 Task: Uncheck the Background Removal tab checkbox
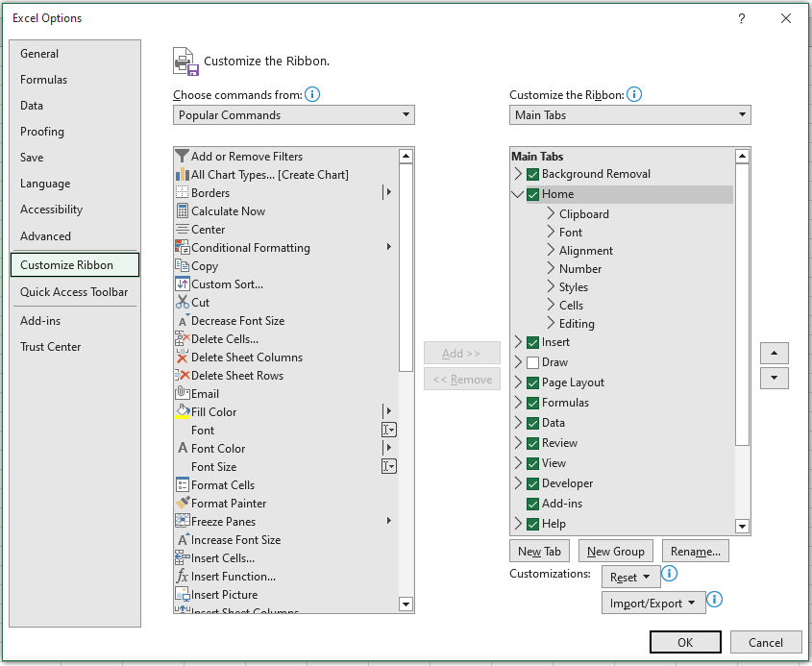point(532,175)
